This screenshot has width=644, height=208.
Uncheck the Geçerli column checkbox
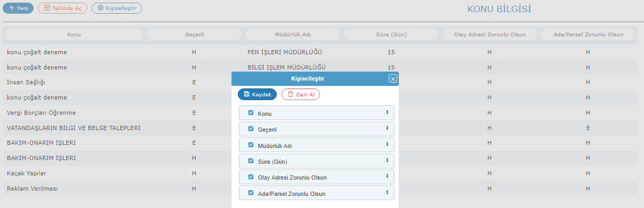click(x=251, y=128)
